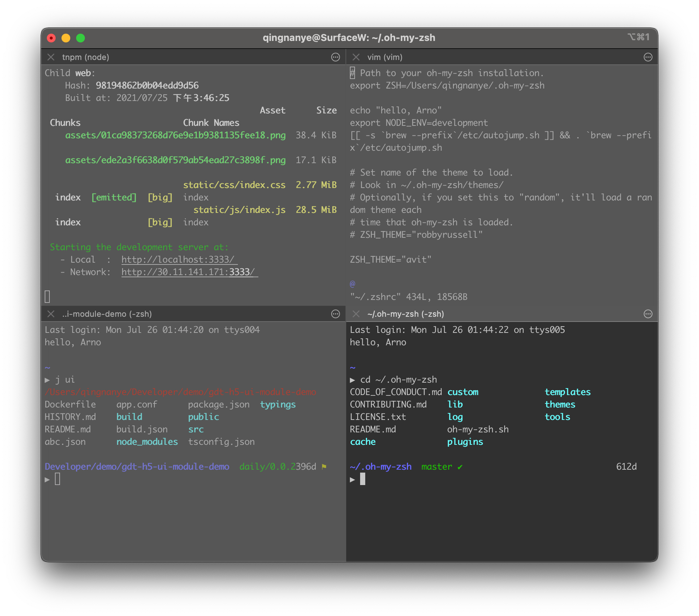Select the tnpm (node) pane title

pos(86,57)
